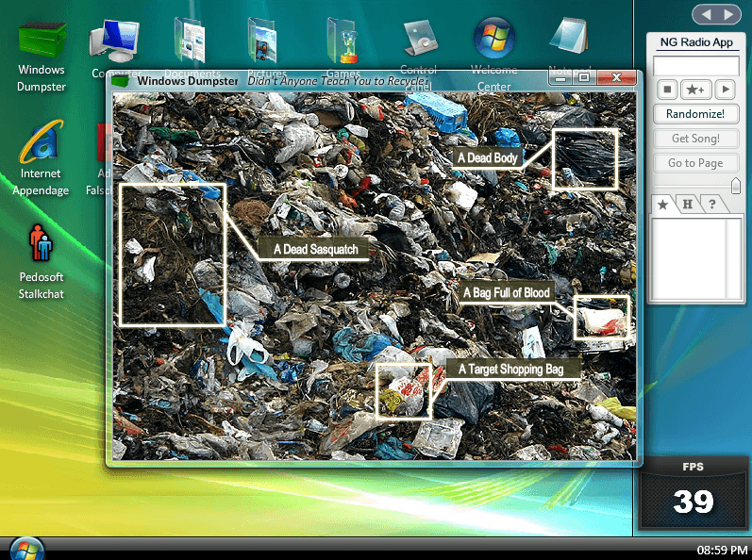Screen dimensions: 752x560
Task: Stop the NG Radio App playback
Action: [x=667, y=90]
